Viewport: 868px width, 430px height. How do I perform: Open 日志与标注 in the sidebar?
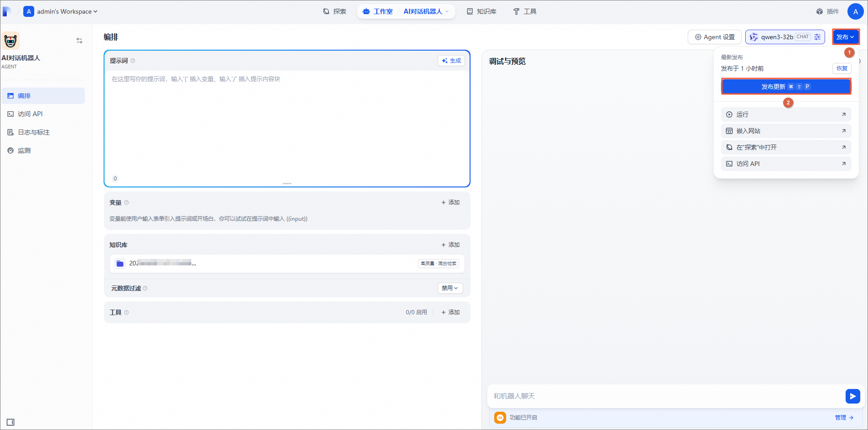click(43, 132)
